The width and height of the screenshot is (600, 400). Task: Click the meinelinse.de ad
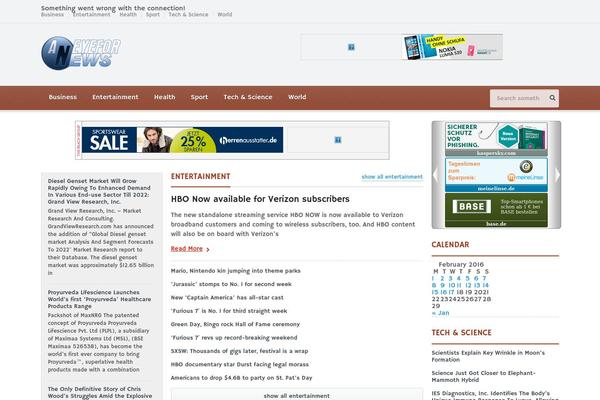coord(496,175)
